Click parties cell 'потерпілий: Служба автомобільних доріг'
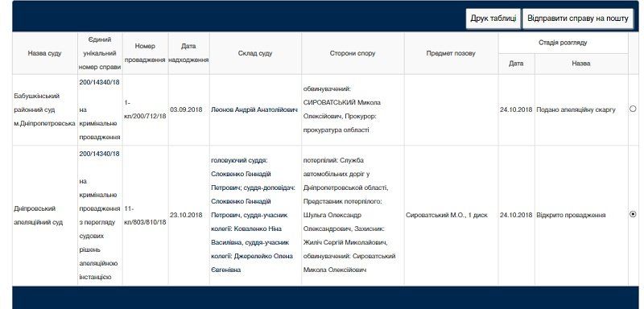This screenshot has width=644, height=309. (353, 215)
